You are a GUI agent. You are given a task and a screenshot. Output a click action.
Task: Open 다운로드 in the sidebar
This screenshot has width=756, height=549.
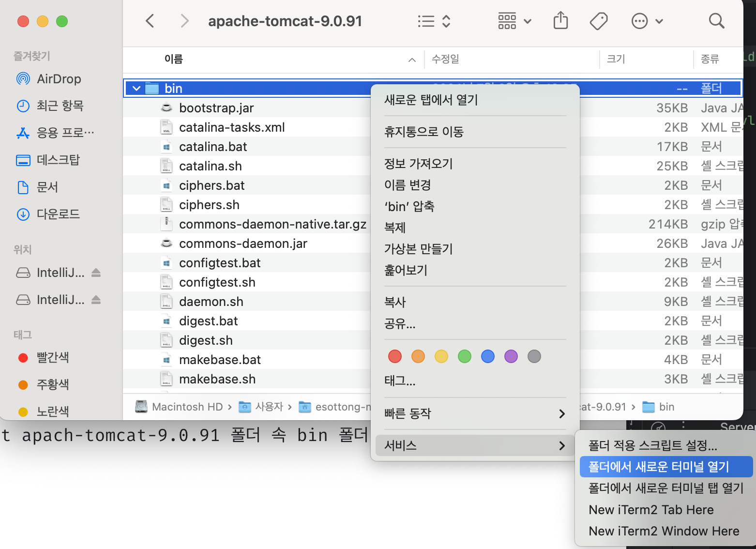click(x=59, y=214)
